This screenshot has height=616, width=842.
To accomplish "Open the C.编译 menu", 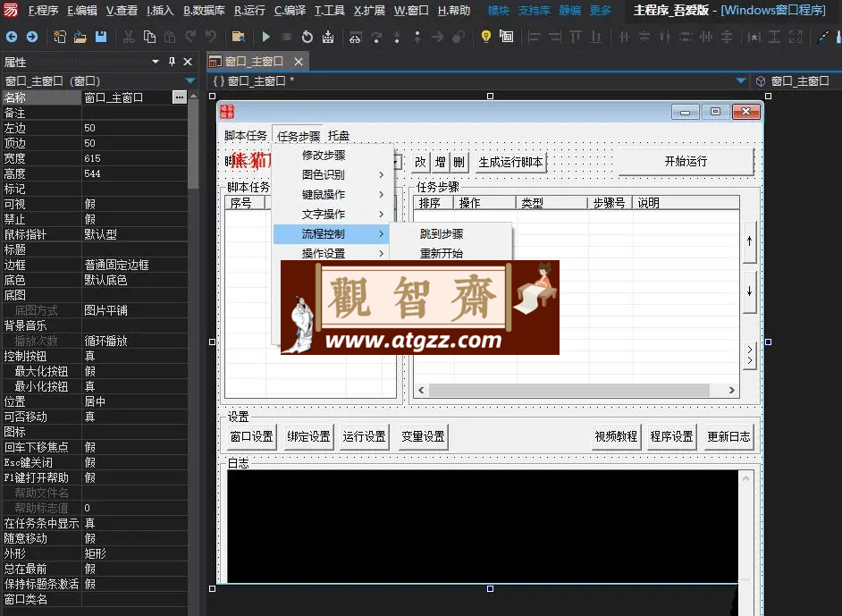I will (290, 10).
